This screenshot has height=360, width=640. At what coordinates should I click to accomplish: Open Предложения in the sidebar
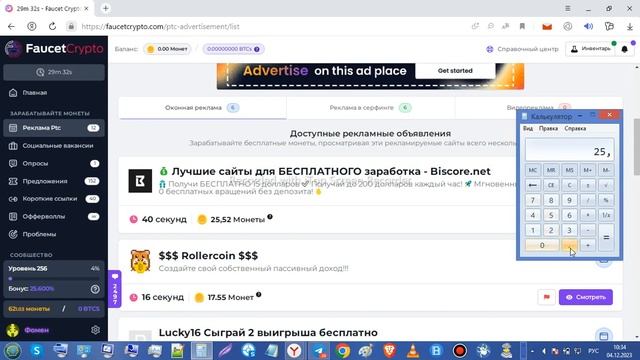(54, 181)
